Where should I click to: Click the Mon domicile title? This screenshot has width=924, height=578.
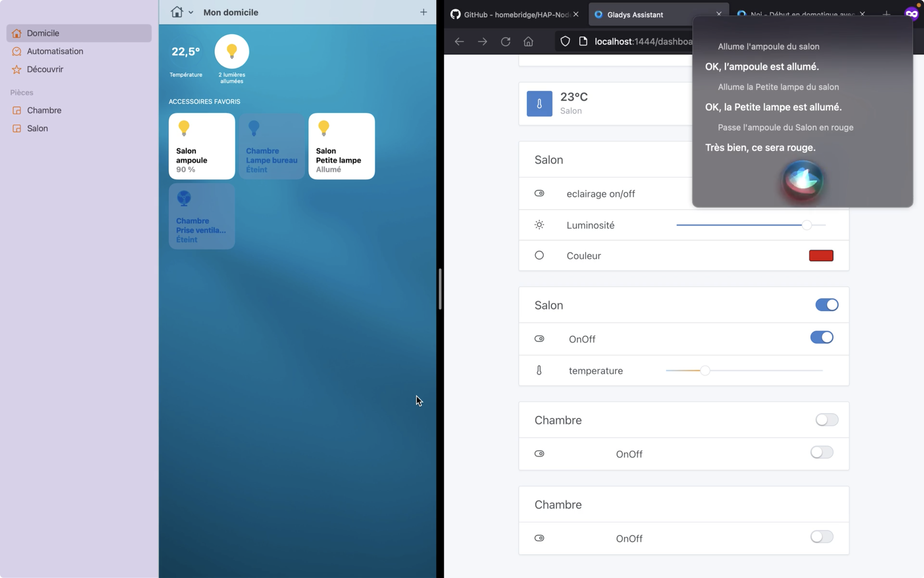[231, 12]
